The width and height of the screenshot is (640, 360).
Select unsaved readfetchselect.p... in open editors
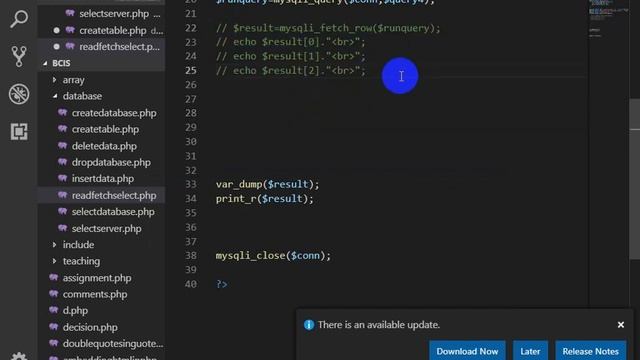pos(119,47)
